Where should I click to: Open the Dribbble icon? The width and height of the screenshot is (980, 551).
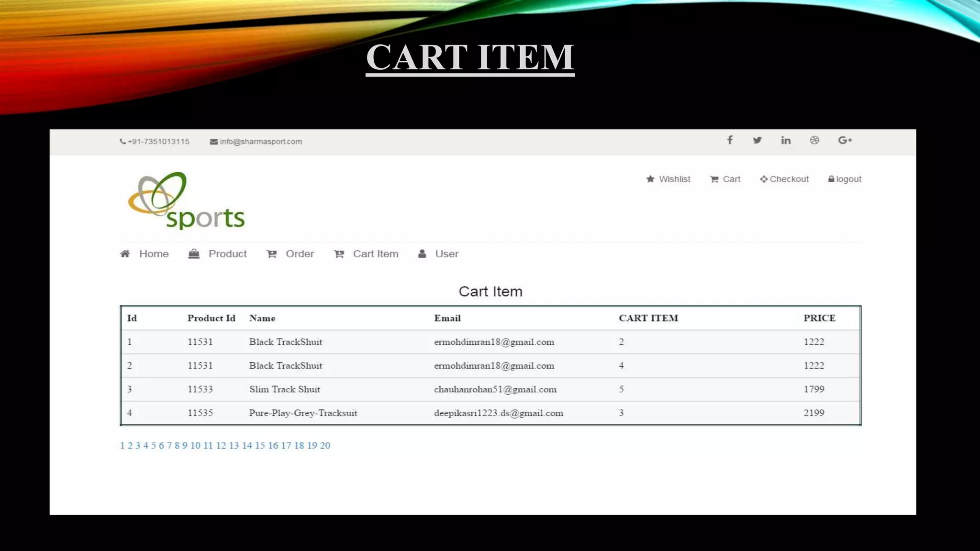point(814,140)
